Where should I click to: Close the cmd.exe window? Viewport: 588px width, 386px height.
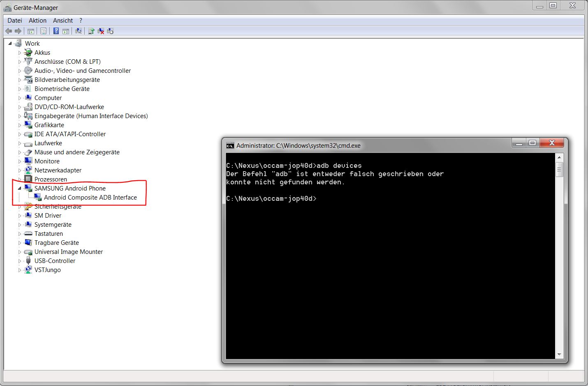[x=552, y=143]
